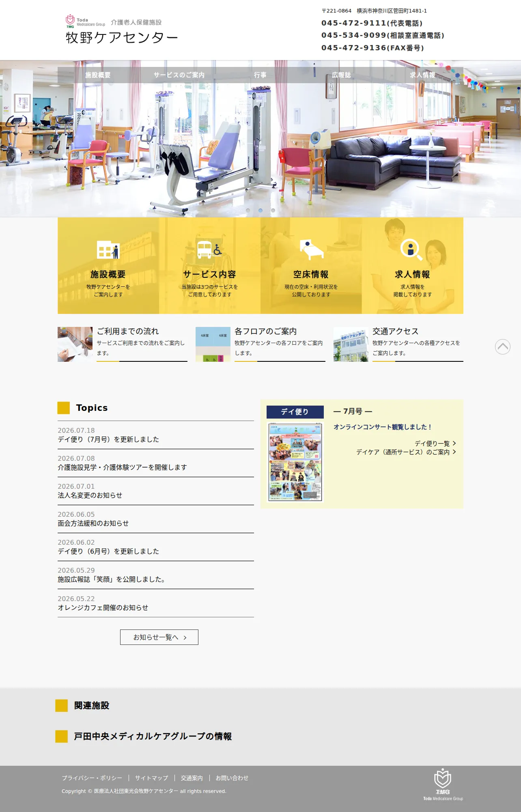521x812 pixels.
Task: Click the ー 7月号 ー issue label
Action: pyautogui.click(x=353, y=411)
